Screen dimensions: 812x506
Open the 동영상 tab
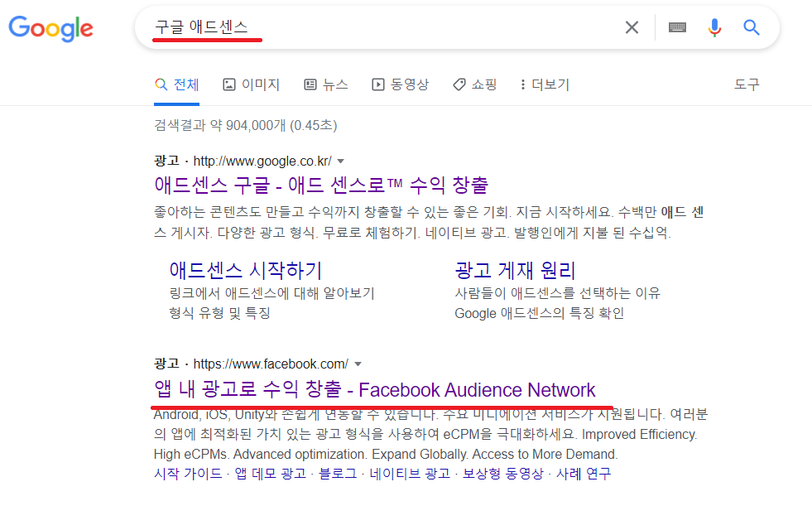(x=401, y=84)
